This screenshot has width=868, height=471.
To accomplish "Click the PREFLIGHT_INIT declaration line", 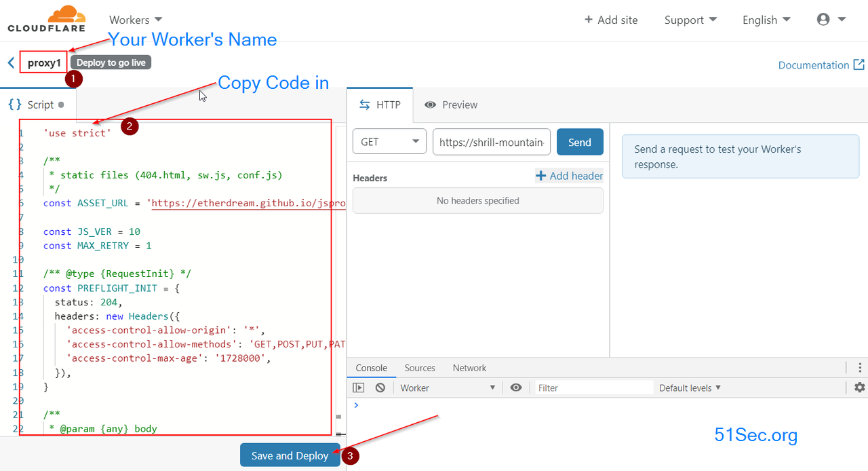I will click(x=112, y=288).
